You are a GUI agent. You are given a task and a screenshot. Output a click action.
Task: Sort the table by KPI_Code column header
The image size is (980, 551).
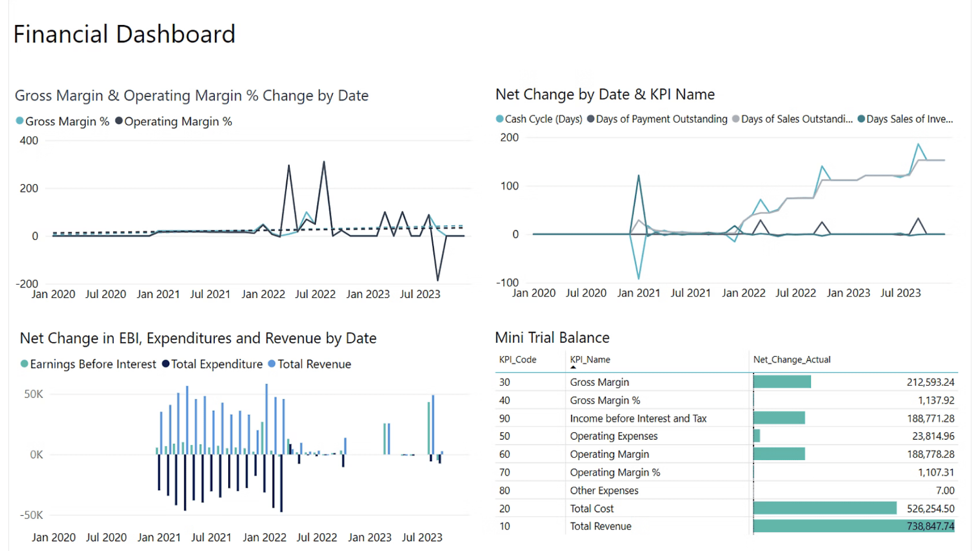click(518, 360)
